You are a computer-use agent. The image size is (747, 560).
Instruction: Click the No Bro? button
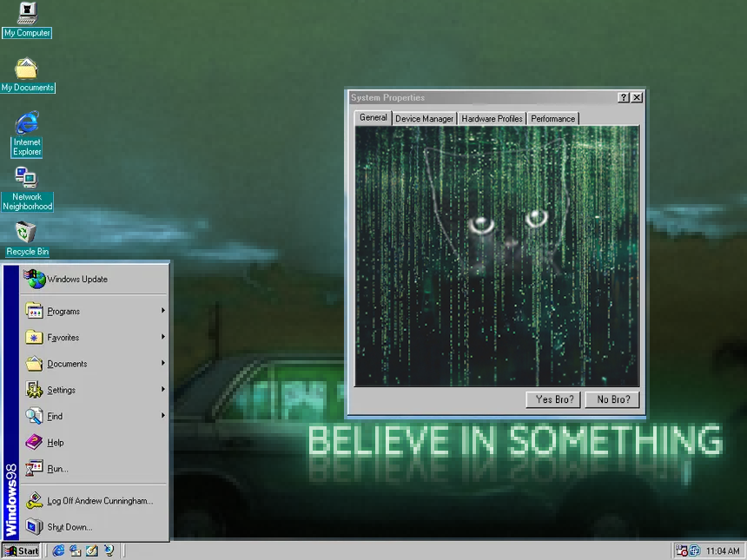click(x=612, y=399)
